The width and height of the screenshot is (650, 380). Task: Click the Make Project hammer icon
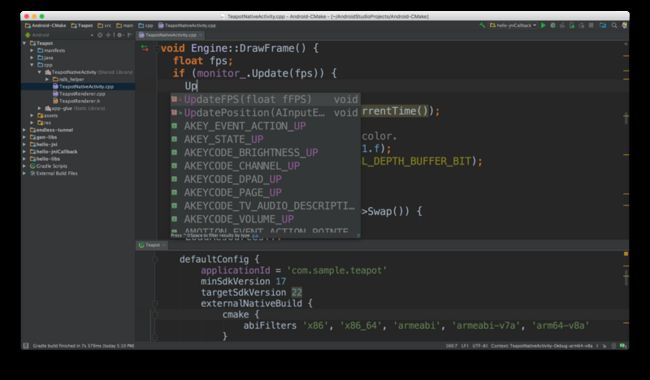[x=483, y=26]
